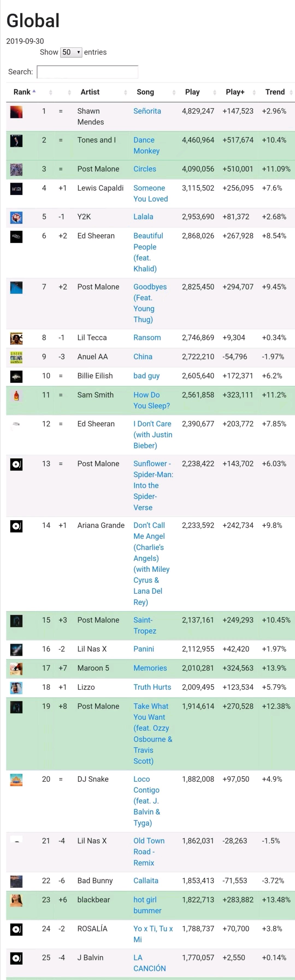Click the Search input field
Image resolution: width=295 pixels, height=980 pixels.
88,72
